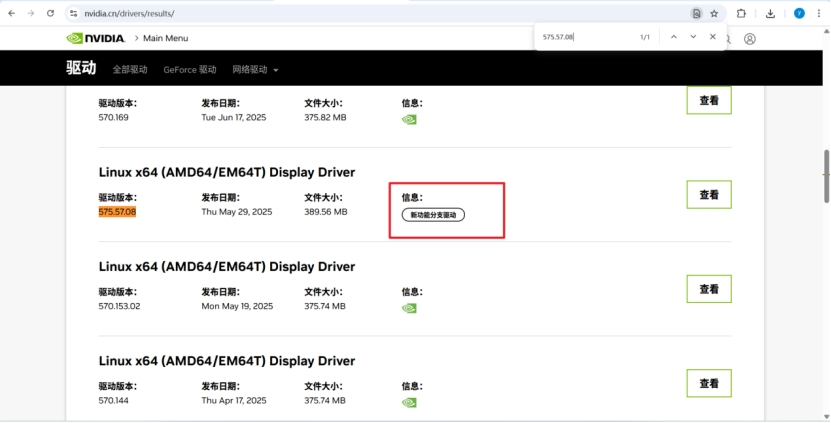Viewport: 831px width, 423px height.
Task: Click the translate page icon in address bar
Action: point(696,14)
